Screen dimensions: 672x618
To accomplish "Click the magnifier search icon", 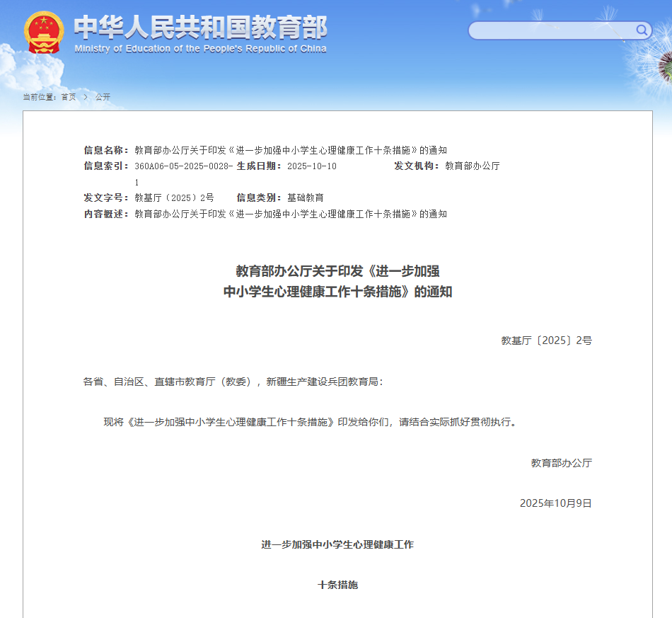I will tap(642, 30).
